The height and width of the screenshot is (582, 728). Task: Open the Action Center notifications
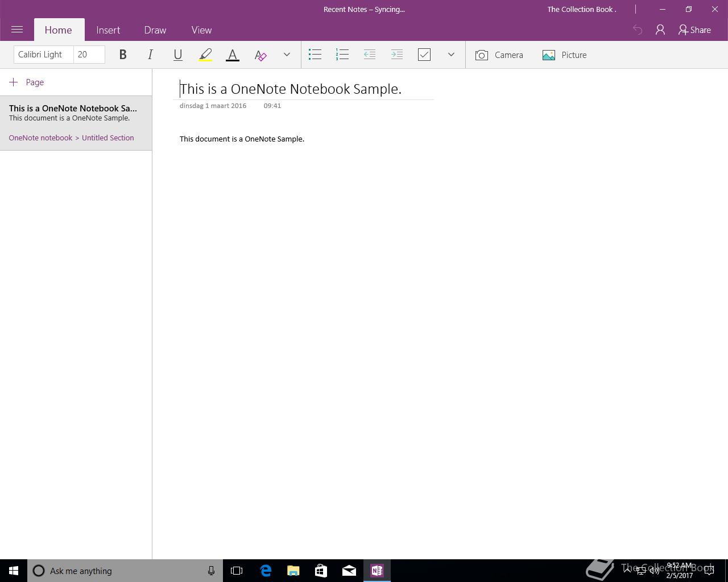(x=709, y=571)
